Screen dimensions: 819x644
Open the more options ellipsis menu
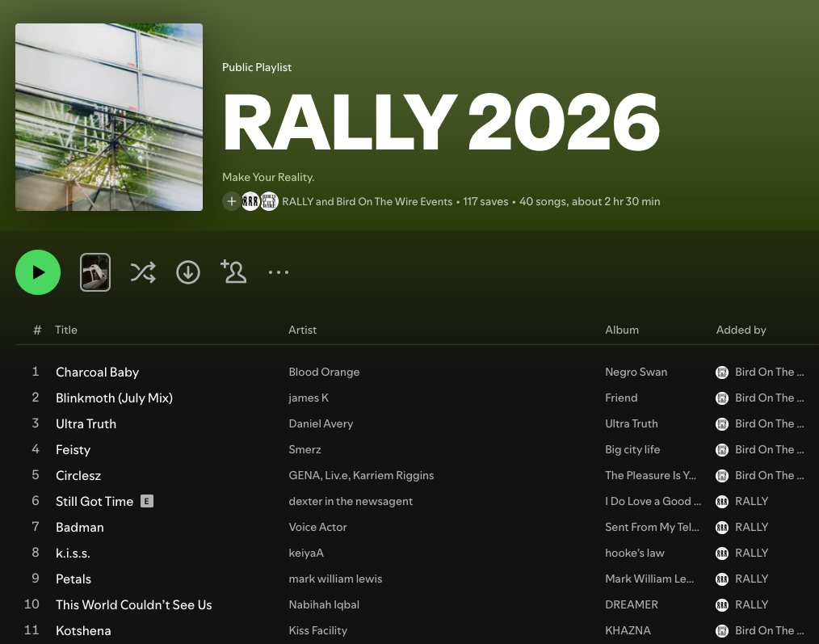point(279,272)
